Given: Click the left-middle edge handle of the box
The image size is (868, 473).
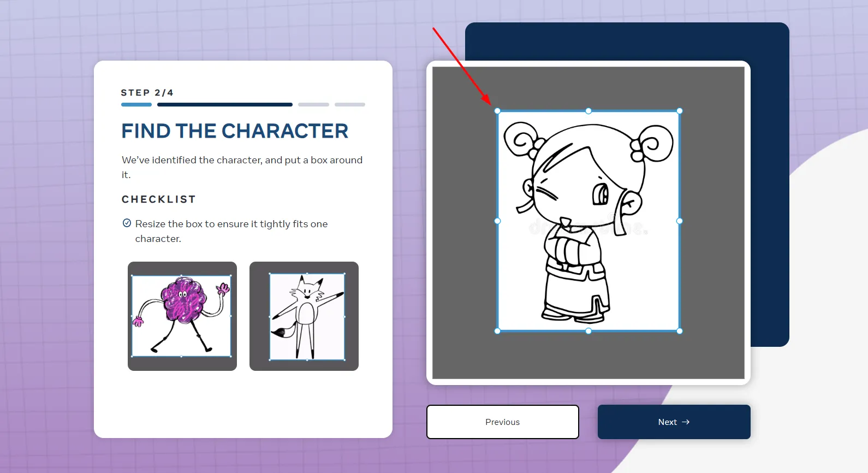Looking at the screenshot, I should pos(497,221).
